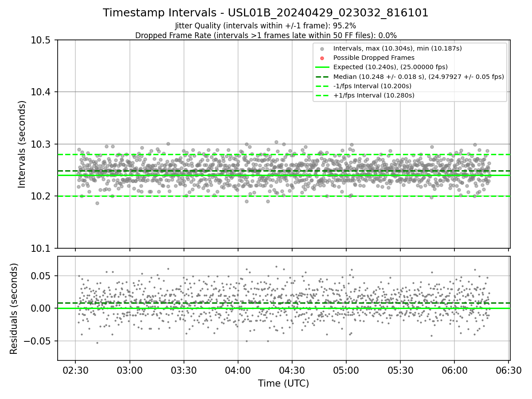
Task: Click the gray dot marker in the Intervals legend
Action: tap(322, 49)
